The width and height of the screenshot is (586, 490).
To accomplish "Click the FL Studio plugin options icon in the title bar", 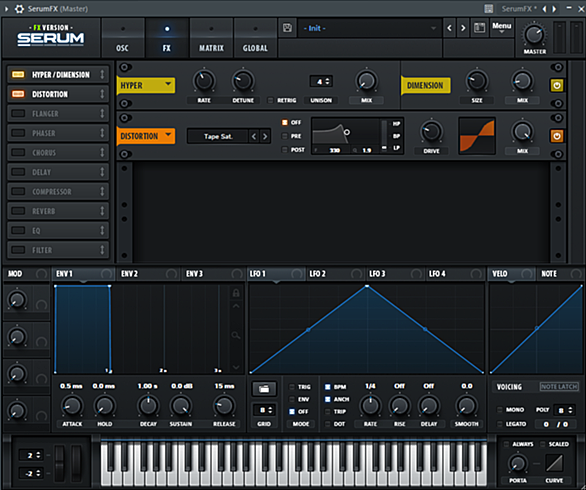I will [x=488, y=9].
